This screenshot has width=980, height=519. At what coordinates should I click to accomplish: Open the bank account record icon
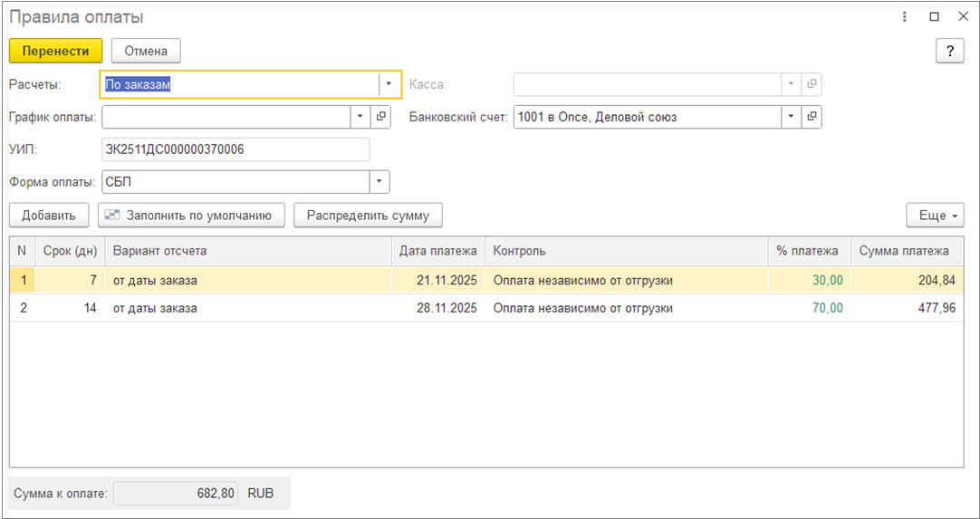[x=812, y=117]
